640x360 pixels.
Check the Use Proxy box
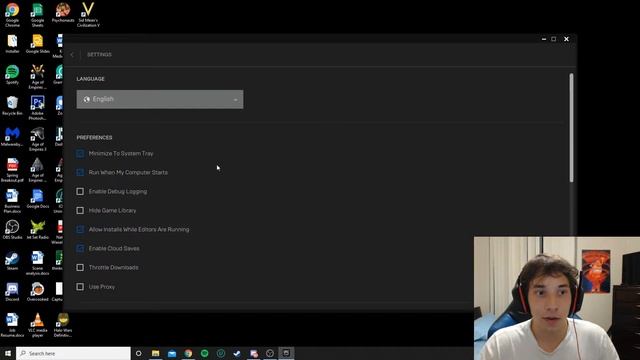pos(80,287)
